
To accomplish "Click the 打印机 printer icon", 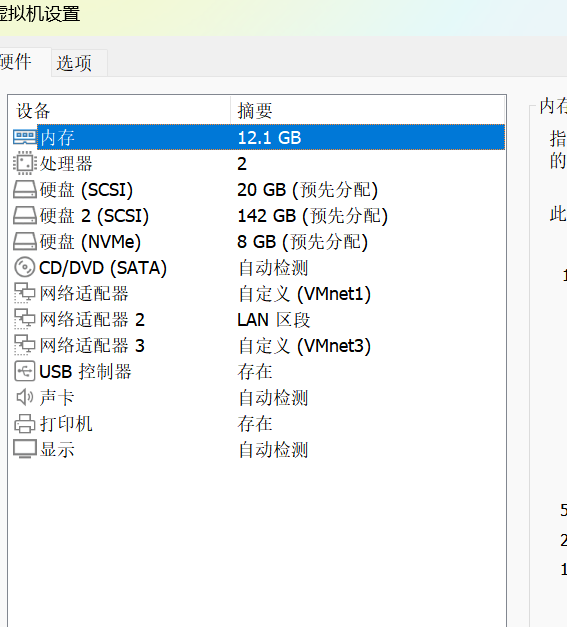I will 25,423.
